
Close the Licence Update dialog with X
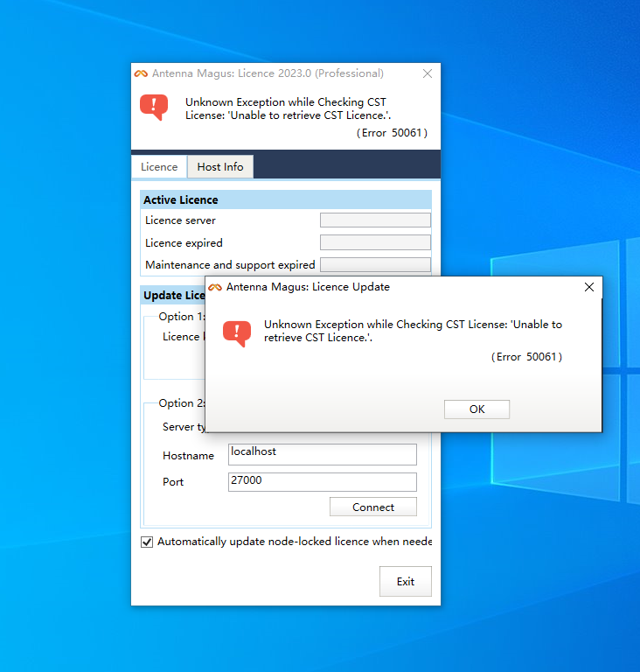[589, 287]
